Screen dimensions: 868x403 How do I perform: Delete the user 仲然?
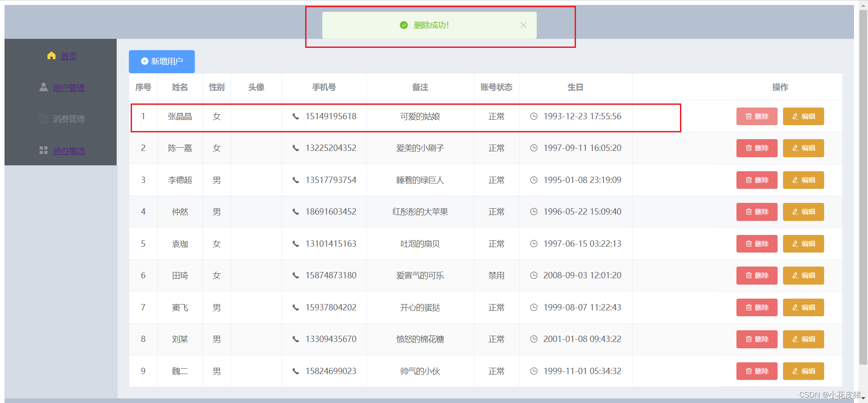(x=757, y=212)
